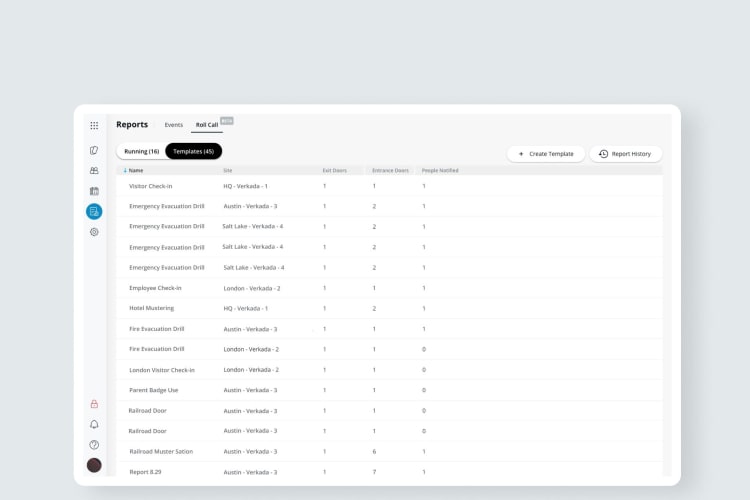Select the highlighted Reports sidebar icon
750x500 pixels.
pyautogui.click(x=94, y=211)
